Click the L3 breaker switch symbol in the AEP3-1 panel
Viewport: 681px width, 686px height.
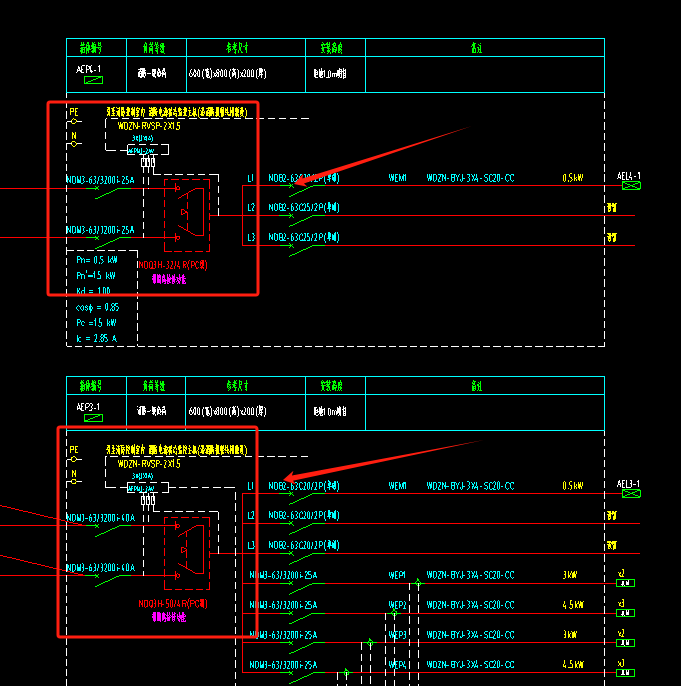coord(302,558)
